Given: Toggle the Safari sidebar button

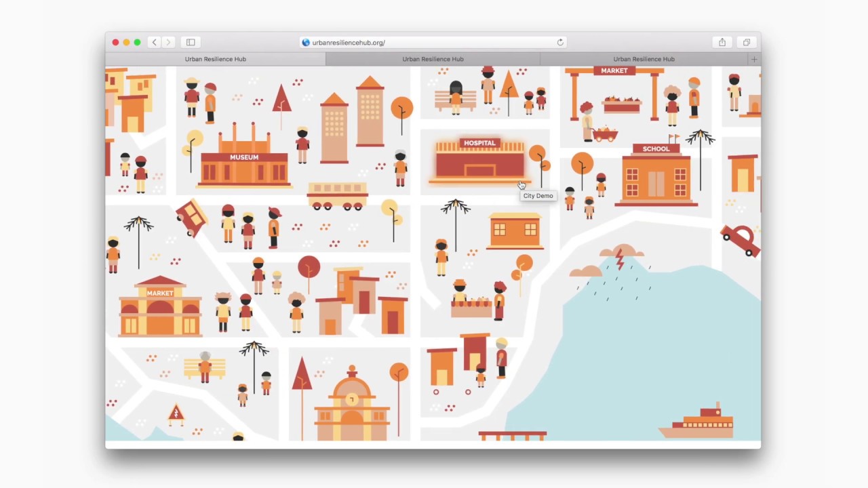Looking at the screenshot, I should (191, 42).
